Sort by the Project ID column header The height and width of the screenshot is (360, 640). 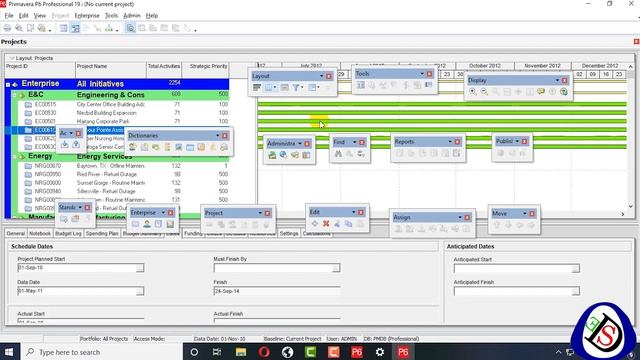[x=40, y=70]
